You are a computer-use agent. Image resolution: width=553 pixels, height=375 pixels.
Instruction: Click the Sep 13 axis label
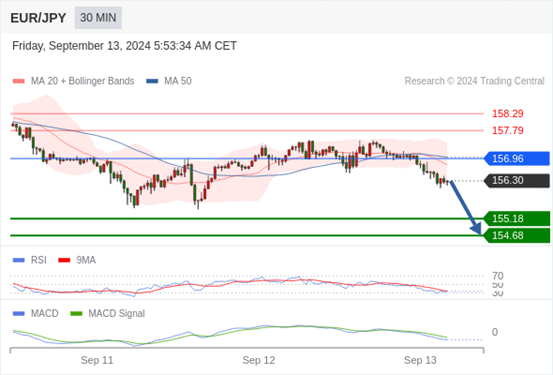coord(420,360)
